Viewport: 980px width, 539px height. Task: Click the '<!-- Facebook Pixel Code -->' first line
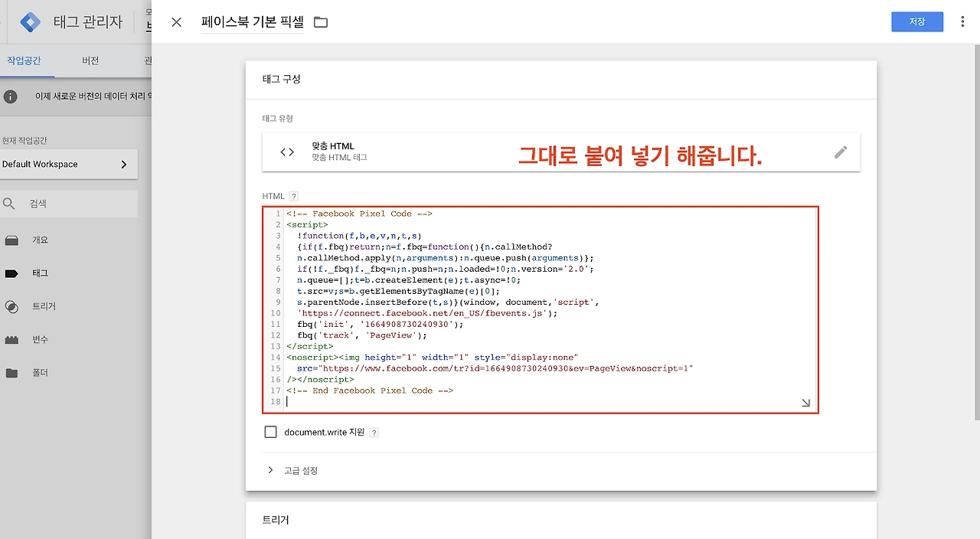click(x=360, y=214)
